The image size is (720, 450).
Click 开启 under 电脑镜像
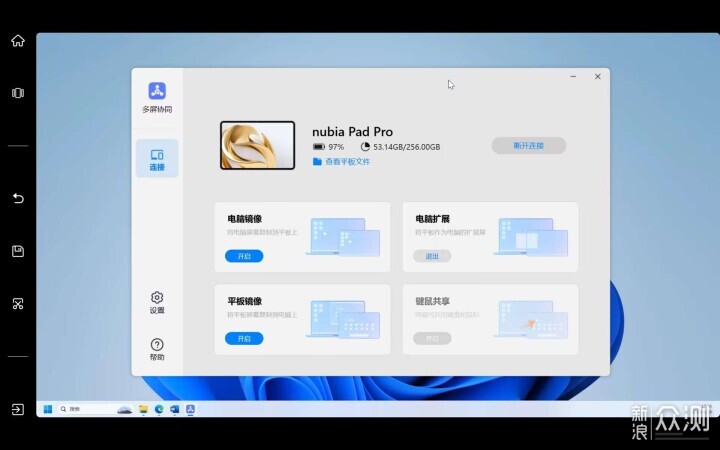244,256
